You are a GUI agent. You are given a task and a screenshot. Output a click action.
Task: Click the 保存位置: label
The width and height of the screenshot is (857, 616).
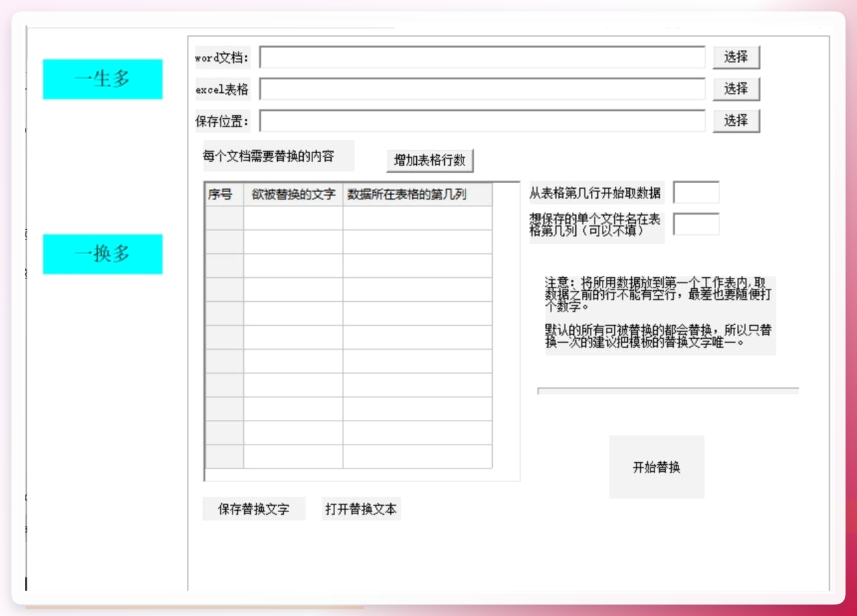(222, 121)
